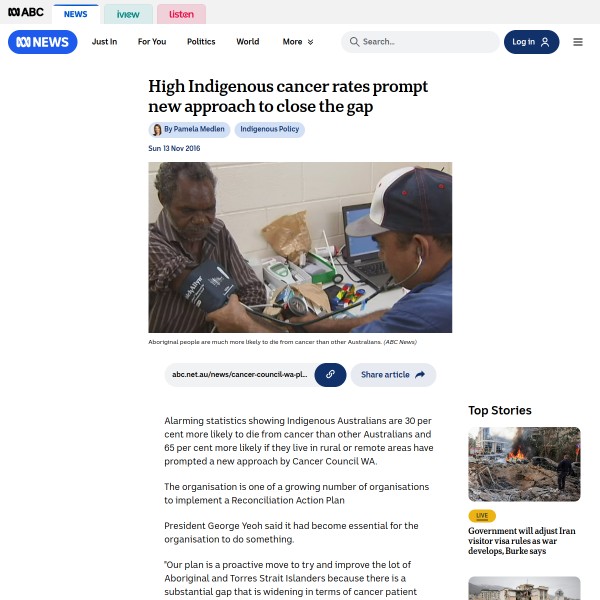The image size is (600, 600).
Task: Go to ABC News home via the logo
Action: [x=42, y=42]
